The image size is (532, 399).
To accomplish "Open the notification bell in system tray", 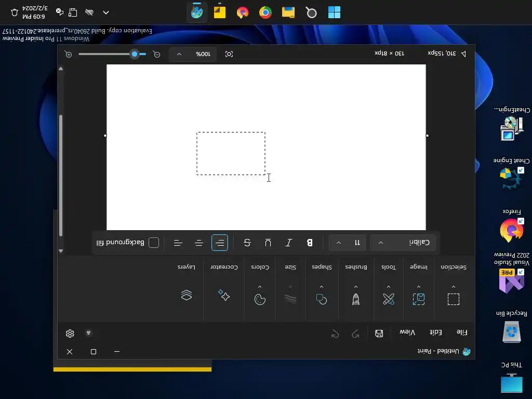I will click(x=14, y=12).
